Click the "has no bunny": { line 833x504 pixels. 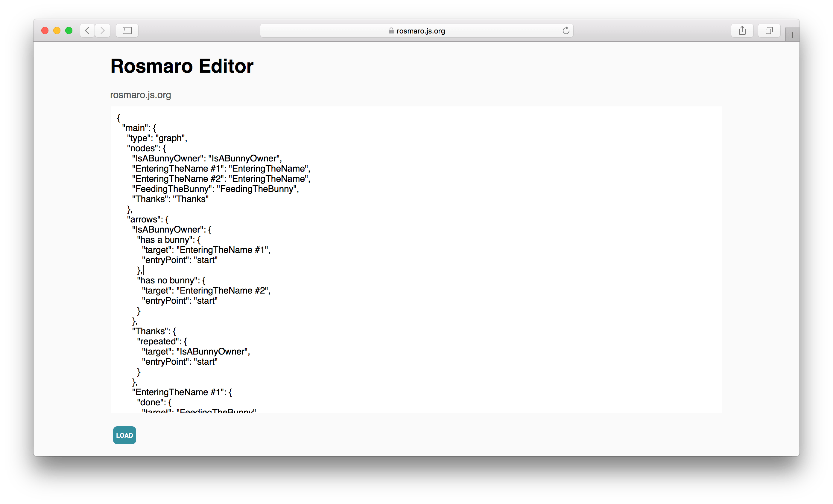point(171,280)
